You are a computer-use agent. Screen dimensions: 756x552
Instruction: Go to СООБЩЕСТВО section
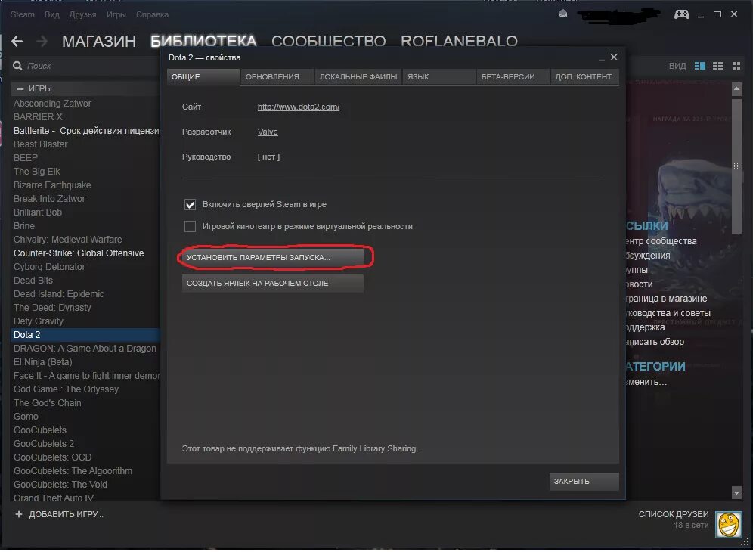pos(328,42)
